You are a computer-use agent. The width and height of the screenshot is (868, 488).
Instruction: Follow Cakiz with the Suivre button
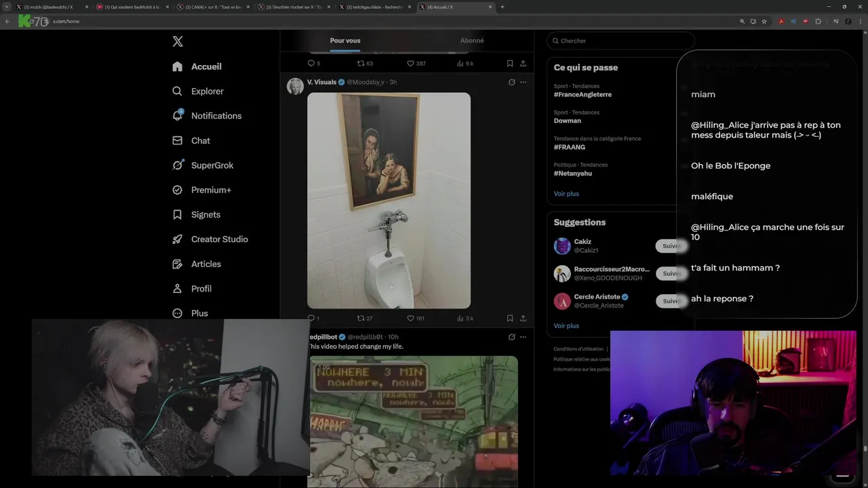tap(672, 246)
